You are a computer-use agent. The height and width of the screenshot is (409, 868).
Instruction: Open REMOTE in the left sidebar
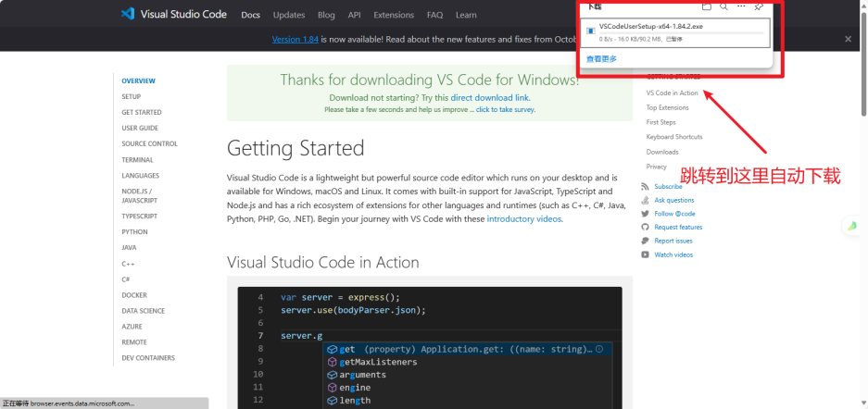(134, 342)
